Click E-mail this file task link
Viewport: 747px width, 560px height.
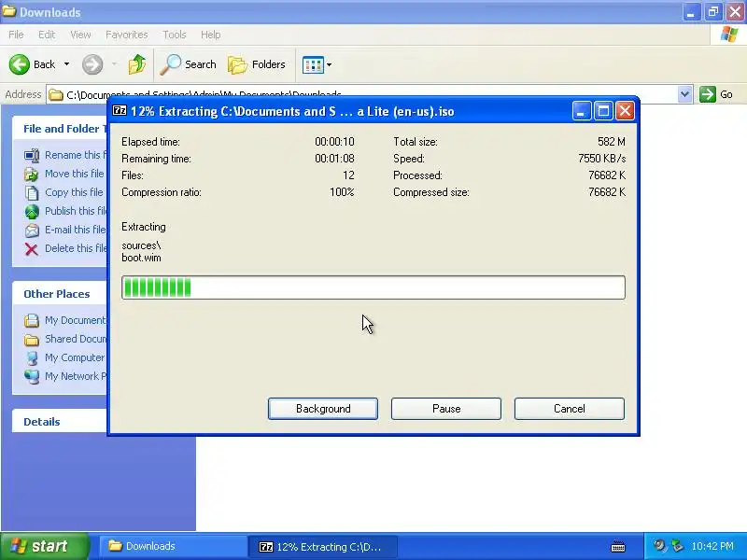76,230
